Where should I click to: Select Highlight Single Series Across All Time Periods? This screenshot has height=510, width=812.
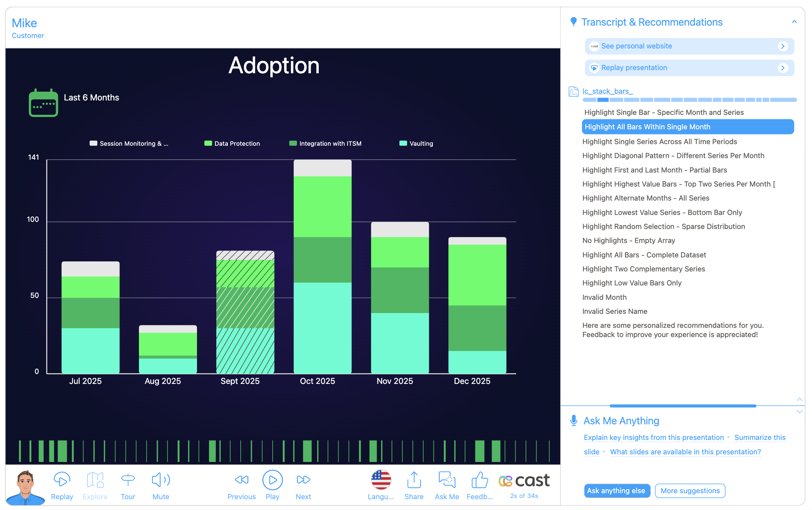coord(659,142)
